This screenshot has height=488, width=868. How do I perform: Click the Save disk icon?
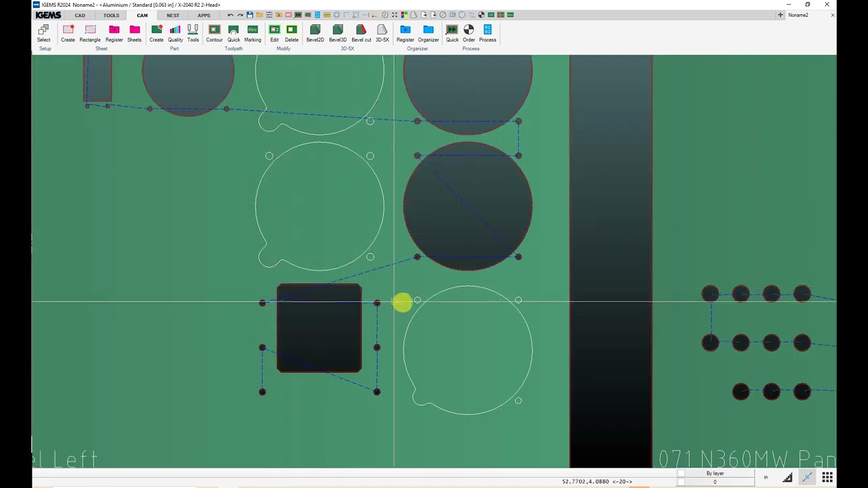point(250,15)
